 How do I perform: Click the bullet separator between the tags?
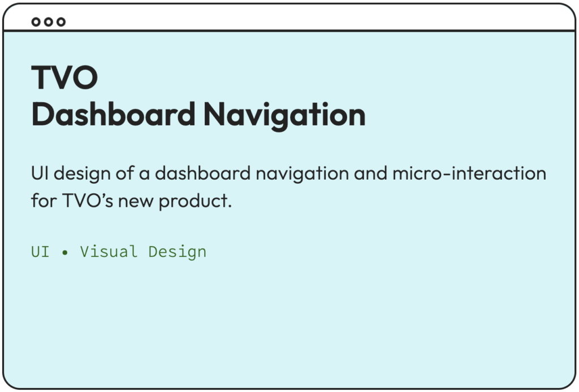pyautogui.click(x=64, y=252)
